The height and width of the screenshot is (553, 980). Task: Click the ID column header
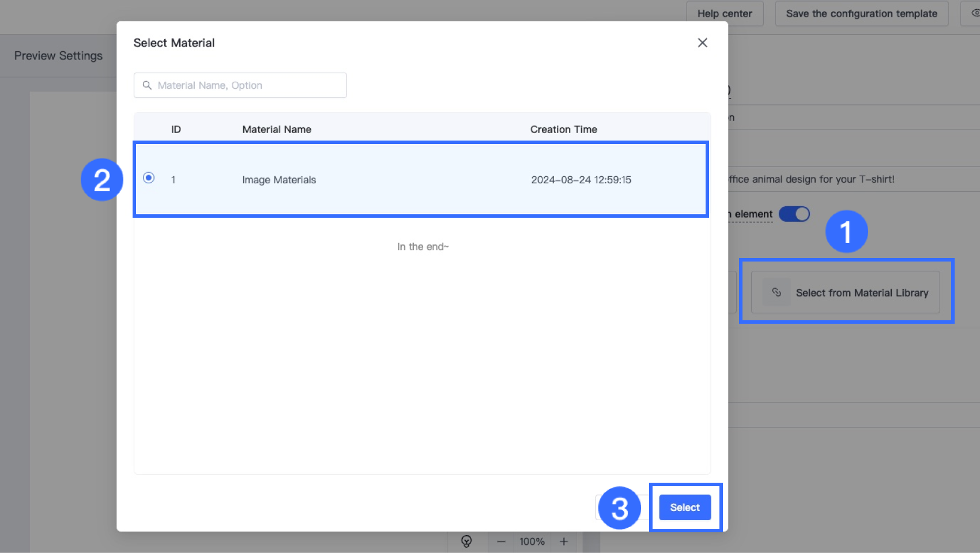pyautogui.click(x=176, y=130)
